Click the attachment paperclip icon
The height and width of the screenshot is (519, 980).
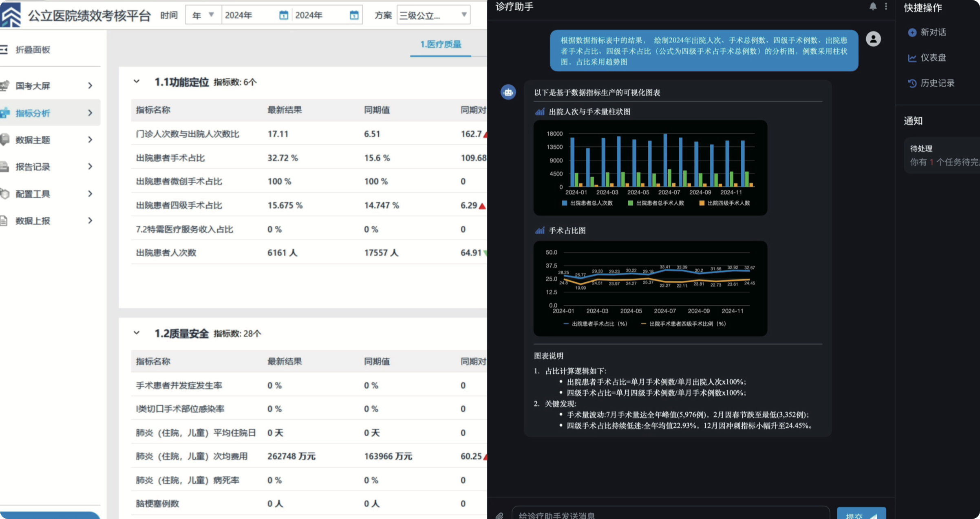point(499,515)
